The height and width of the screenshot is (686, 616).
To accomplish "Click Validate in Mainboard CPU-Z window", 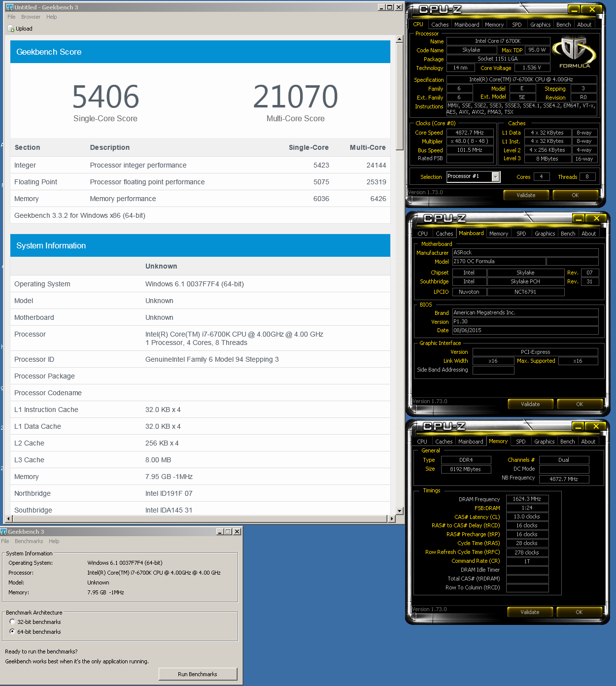I will [530, 404].
